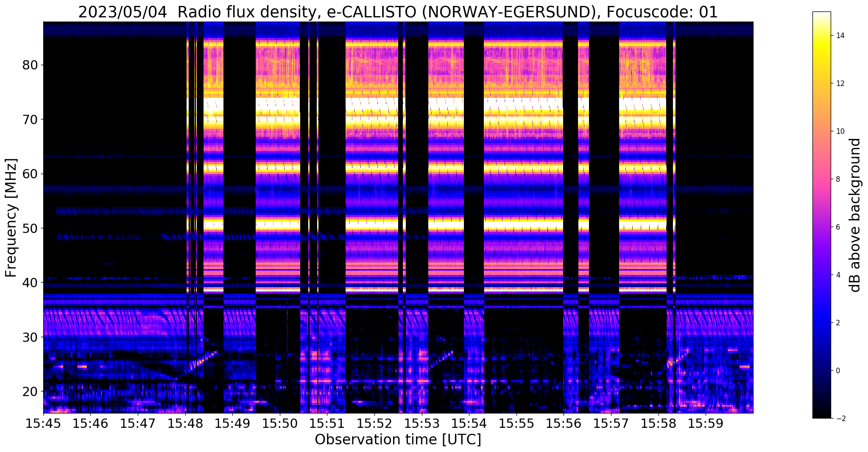868x452 pixels.
Task: Click the 15:49 time tick label
Action: [x=232, y=423]
